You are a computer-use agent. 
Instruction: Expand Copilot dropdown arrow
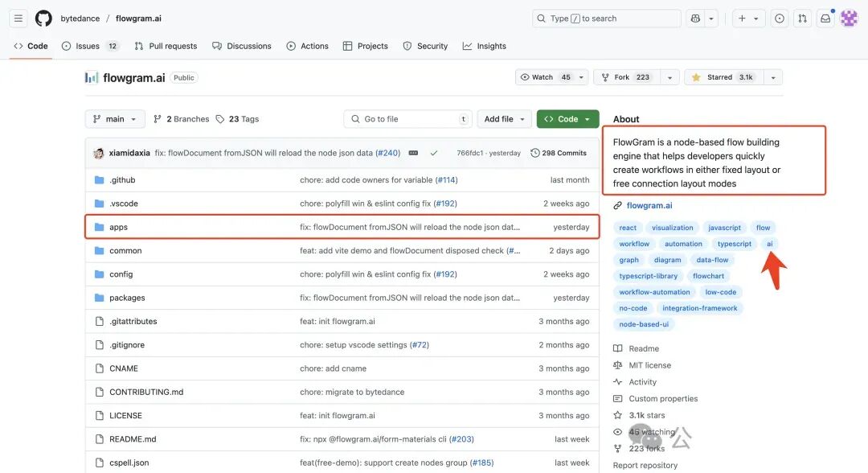click(711, 19)
